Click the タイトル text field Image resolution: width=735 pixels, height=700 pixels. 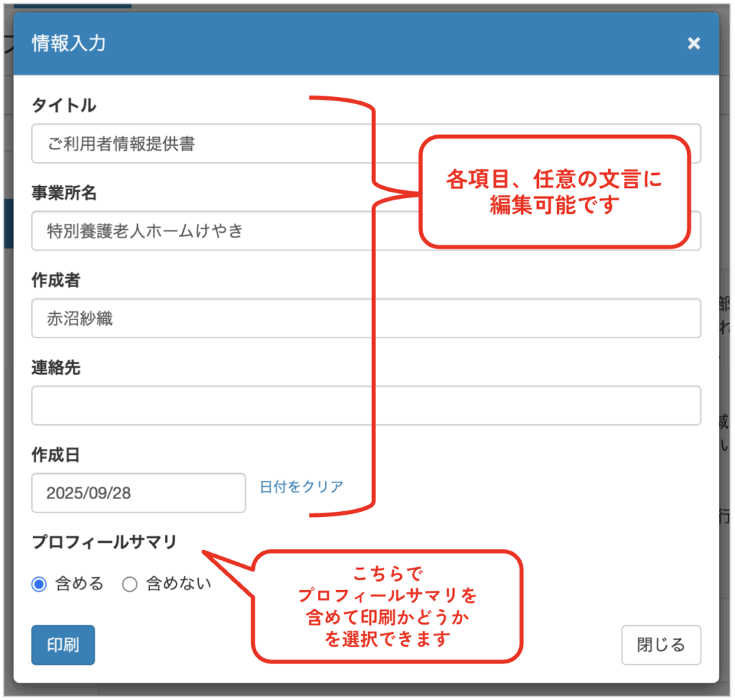tap(215, 144)
